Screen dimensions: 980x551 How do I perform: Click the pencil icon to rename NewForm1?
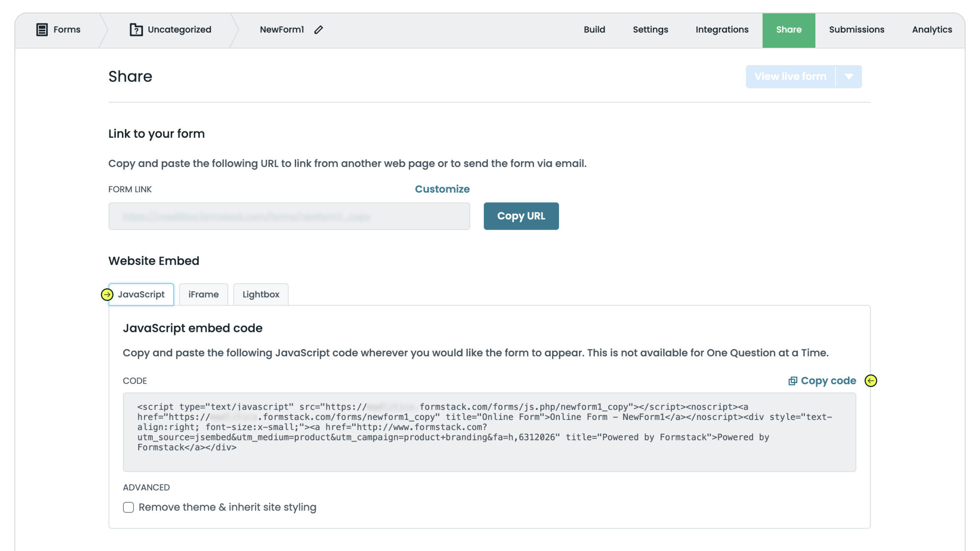click(x=319, y=30)
